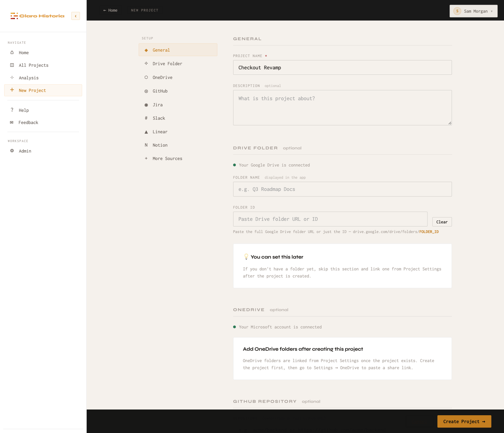
Task: Click the Feedback envelope icon
Action: (12, 122)
